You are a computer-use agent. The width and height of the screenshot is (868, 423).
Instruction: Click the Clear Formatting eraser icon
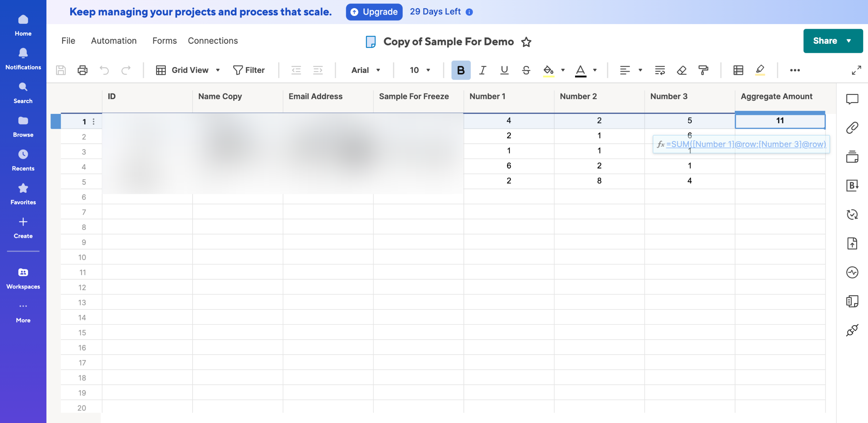682,70
